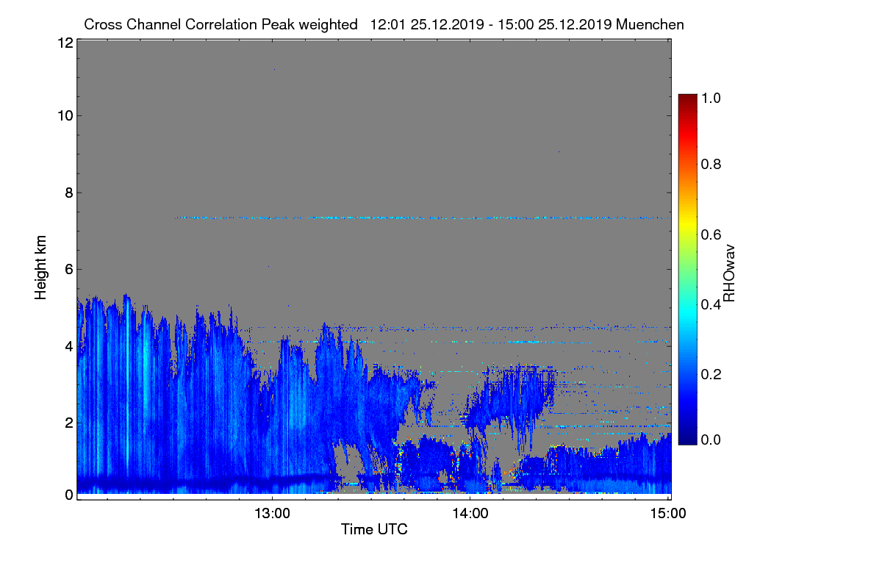Click the height axis label '6'
882x588 pixels.
click(x=68, y=269)
